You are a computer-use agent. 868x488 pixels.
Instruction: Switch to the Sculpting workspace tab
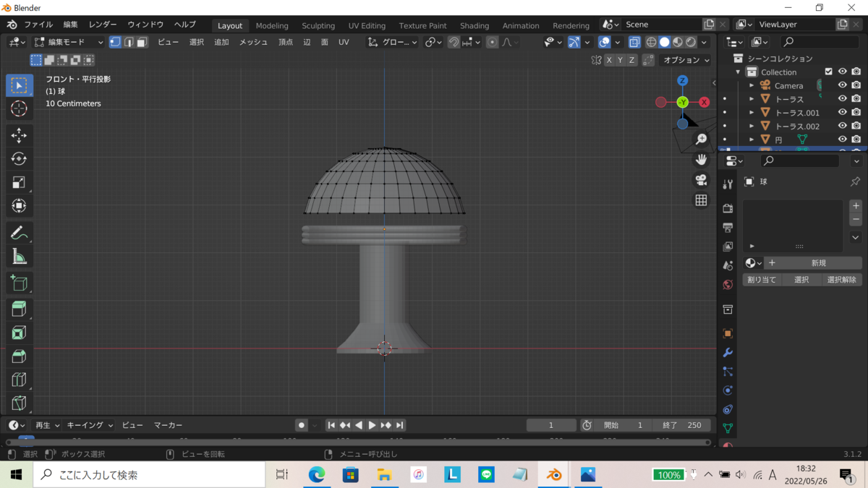click(318, 25)
